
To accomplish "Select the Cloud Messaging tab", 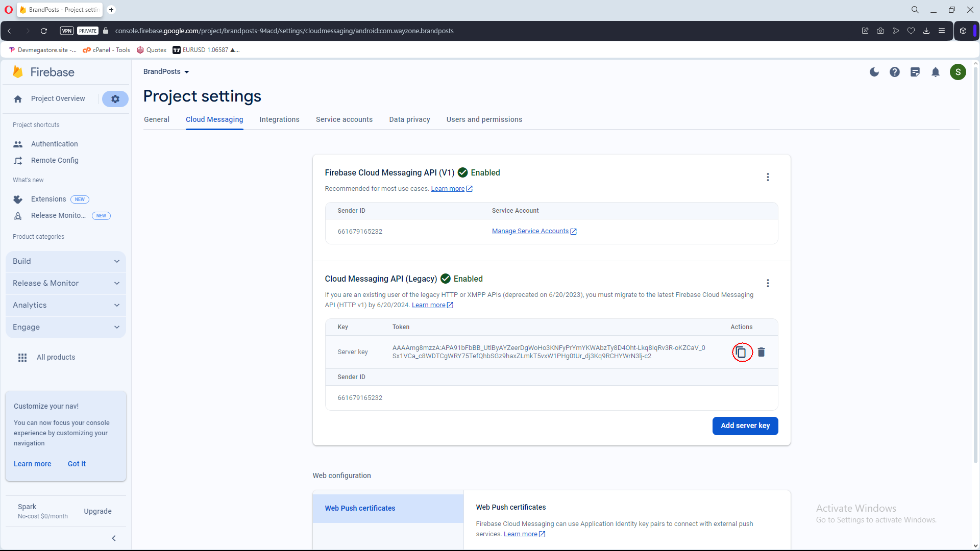I will (214, 119).
